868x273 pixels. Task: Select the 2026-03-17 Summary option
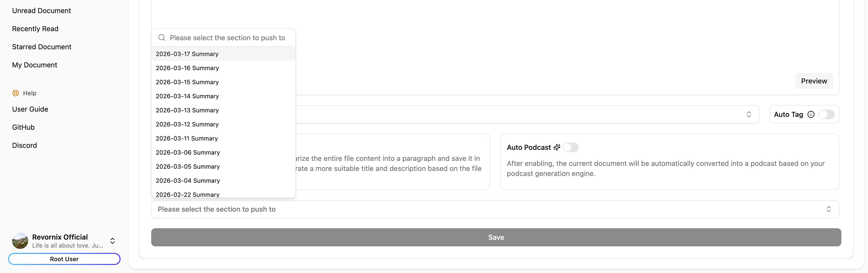pos(187,54)
